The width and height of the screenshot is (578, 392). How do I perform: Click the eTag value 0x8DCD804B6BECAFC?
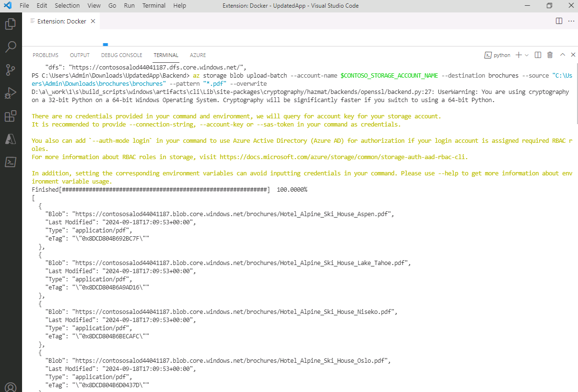110,336
